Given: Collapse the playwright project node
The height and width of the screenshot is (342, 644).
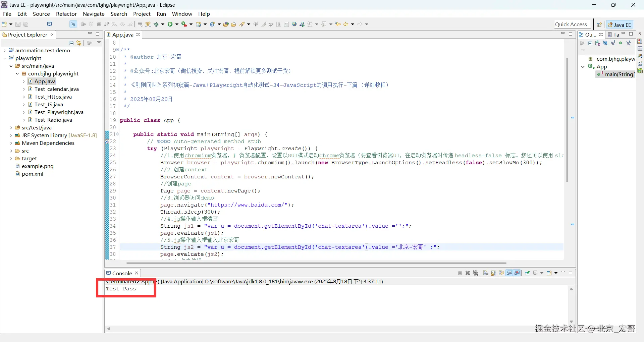Looking at the screenshot, I should tap(5, 58).
